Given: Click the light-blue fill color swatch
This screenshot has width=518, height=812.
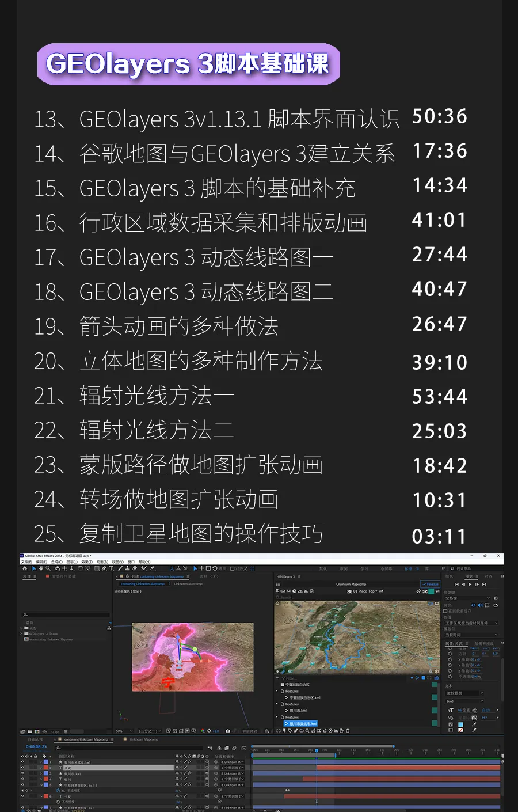Looking at the screenshot, I should [x=460, y=724].
